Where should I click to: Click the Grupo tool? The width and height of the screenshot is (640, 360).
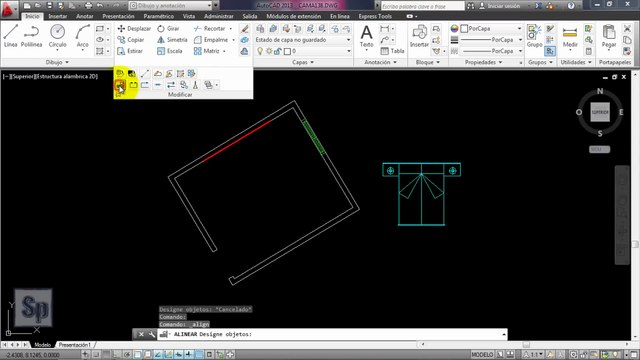point(534,36)
